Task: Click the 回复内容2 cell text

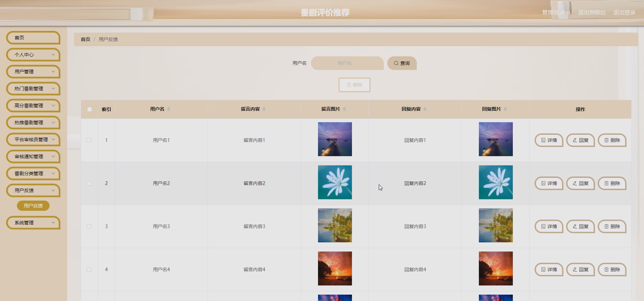Action: click(415, 183)
